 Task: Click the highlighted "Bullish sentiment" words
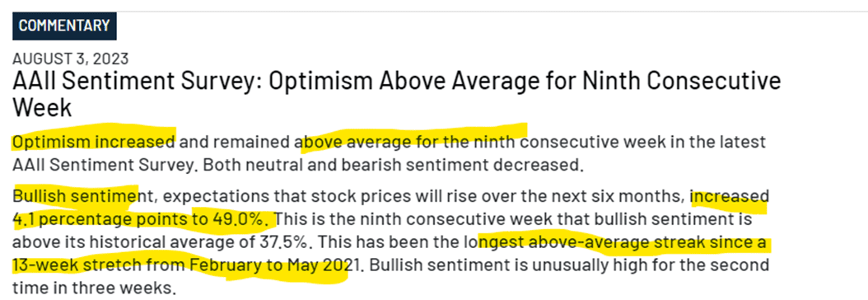(x=75, y=195)
